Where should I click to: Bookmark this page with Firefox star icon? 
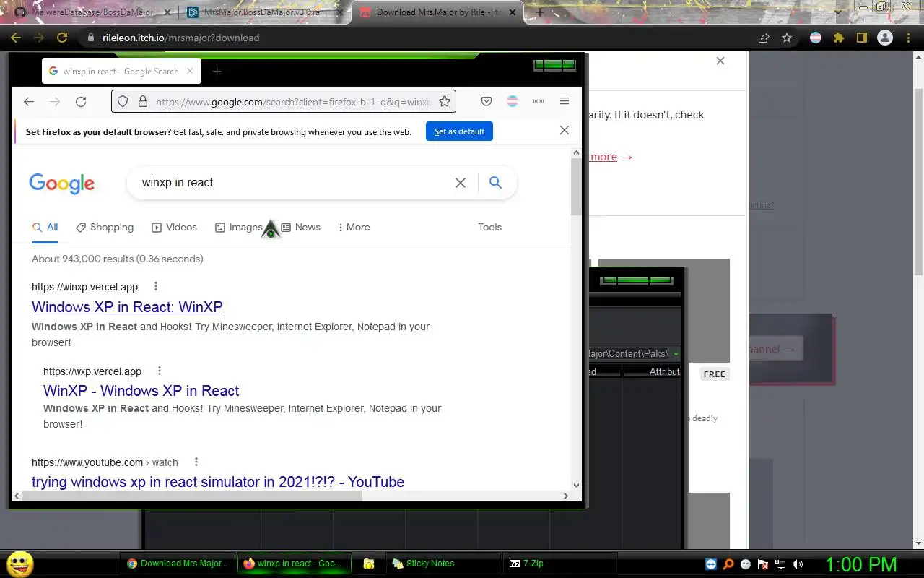tap(445, 102)
